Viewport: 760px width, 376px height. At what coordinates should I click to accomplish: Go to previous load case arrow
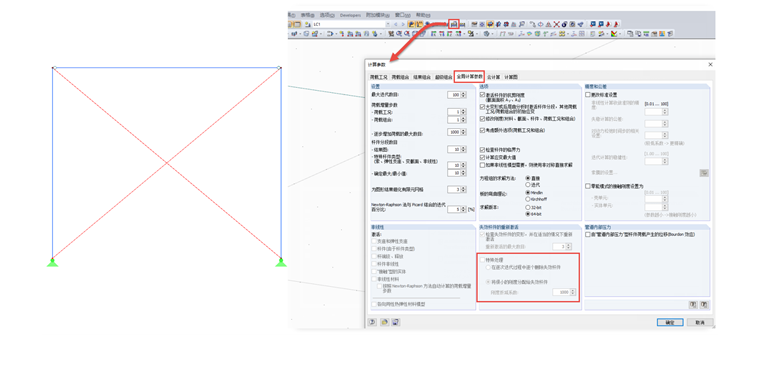click(396, 24)
